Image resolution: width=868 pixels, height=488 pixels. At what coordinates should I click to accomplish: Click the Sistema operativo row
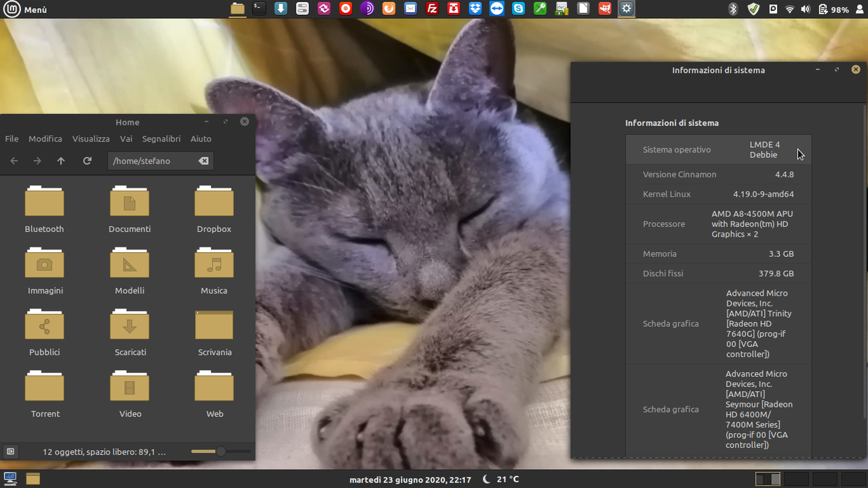pyautogui.click(x=718, y=149)
